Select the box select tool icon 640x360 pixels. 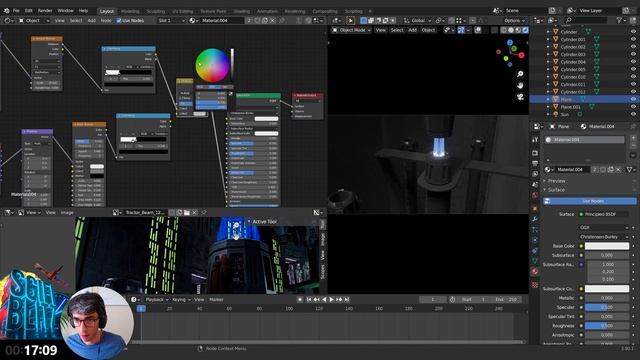pyautogui.click(x=364, y=20)
